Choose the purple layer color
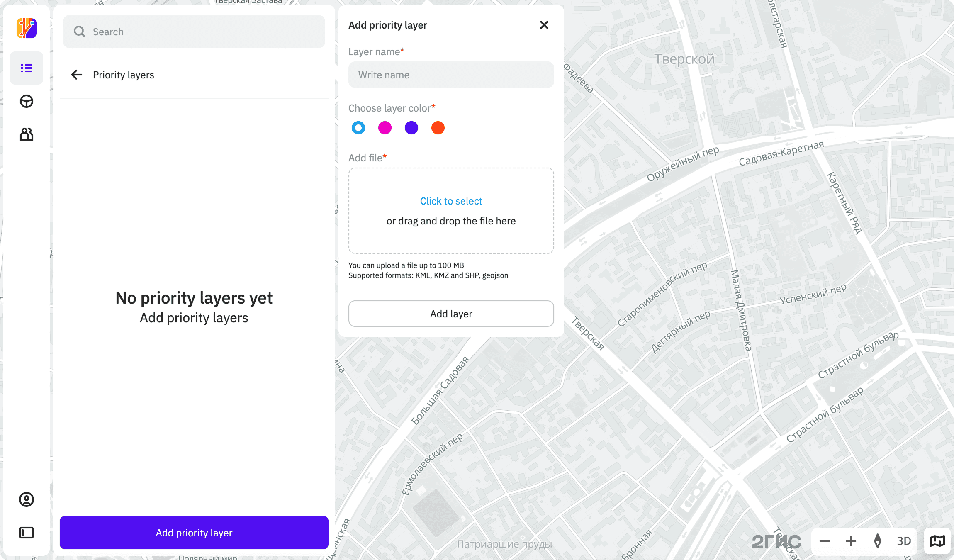954x560 pixels. coord(411,128)
